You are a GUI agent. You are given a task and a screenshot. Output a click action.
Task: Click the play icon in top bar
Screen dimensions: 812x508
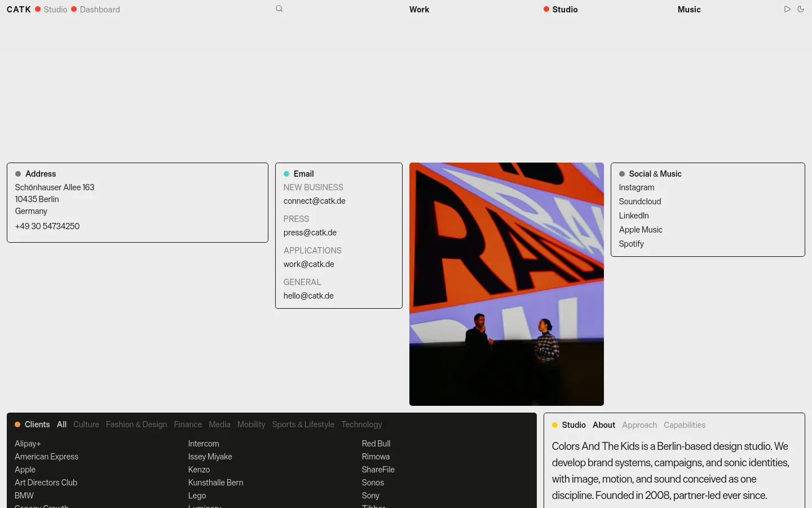click(x=787, y=9)
